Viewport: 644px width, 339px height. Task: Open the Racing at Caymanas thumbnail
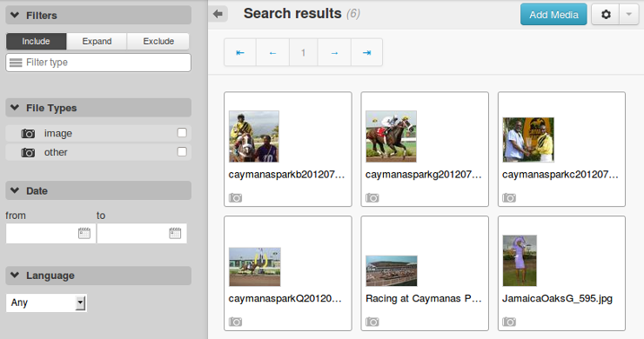(x=392, y=271)
